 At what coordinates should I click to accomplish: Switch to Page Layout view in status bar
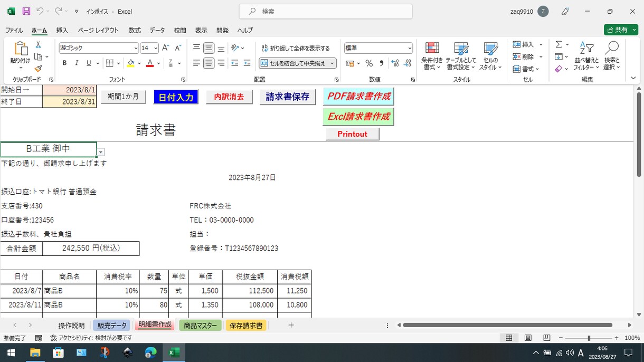(x=528, y=338)
